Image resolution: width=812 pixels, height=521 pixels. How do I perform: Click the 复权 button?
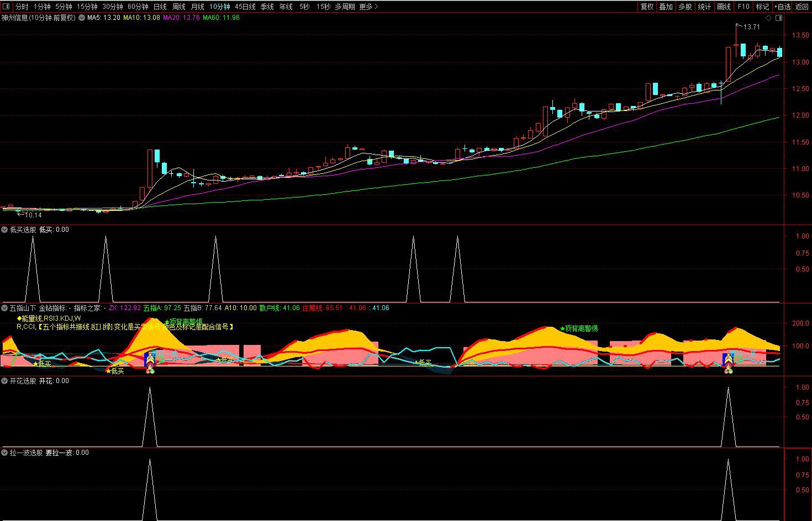647,7
